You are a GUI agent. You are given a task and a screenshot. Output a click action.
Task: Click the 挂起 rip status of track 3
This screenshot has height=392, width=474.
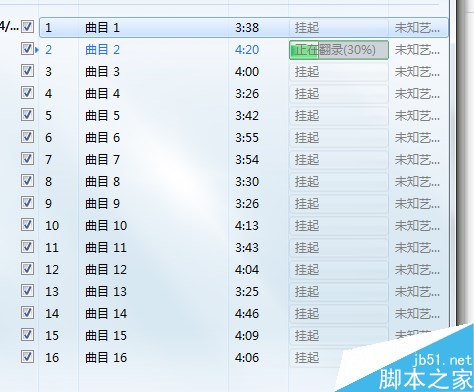[307, 72]
